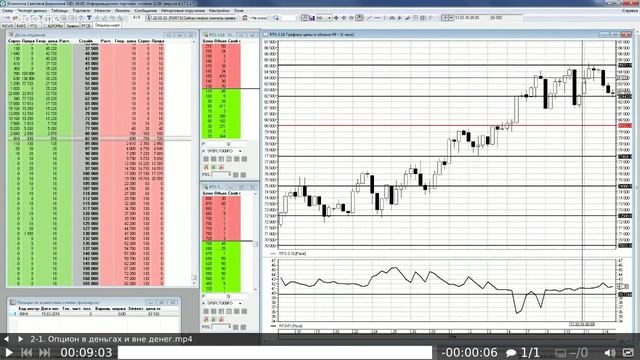Open the Торговля menu
Screen dimensions: 640x360
[81, 11]
